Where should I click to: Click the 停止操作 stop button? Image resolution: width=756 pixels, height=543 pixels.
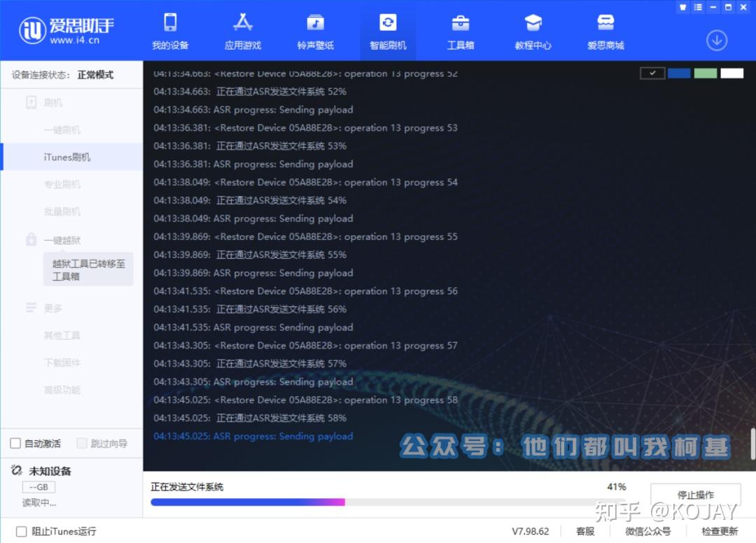coord(695,495)
